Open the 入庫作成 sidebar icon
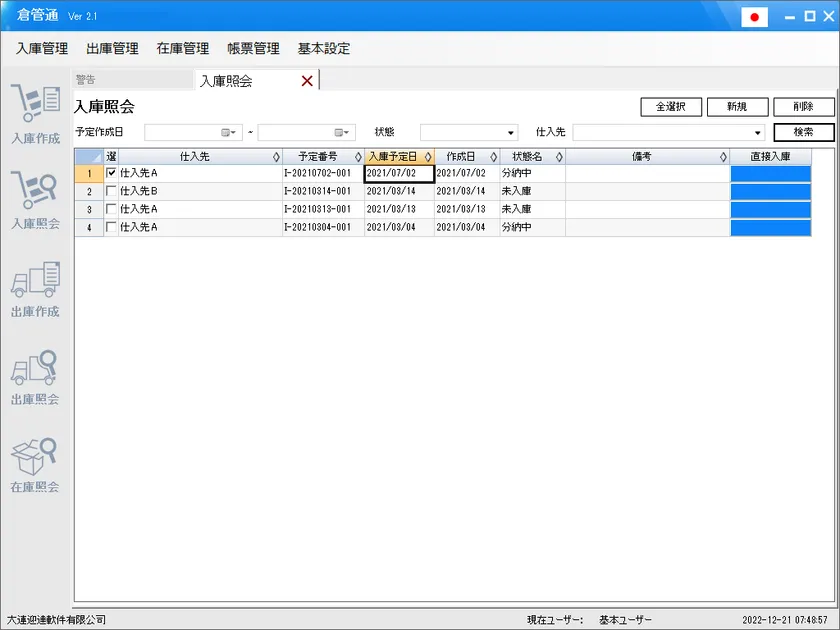The image size is (840, 630). (x=35, y=110)
